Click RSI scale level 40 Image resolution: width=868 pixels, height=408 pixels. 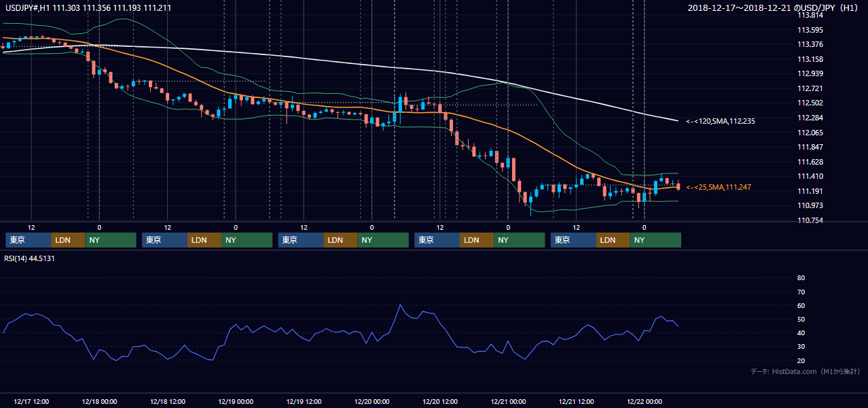click(x=801, y=333)
